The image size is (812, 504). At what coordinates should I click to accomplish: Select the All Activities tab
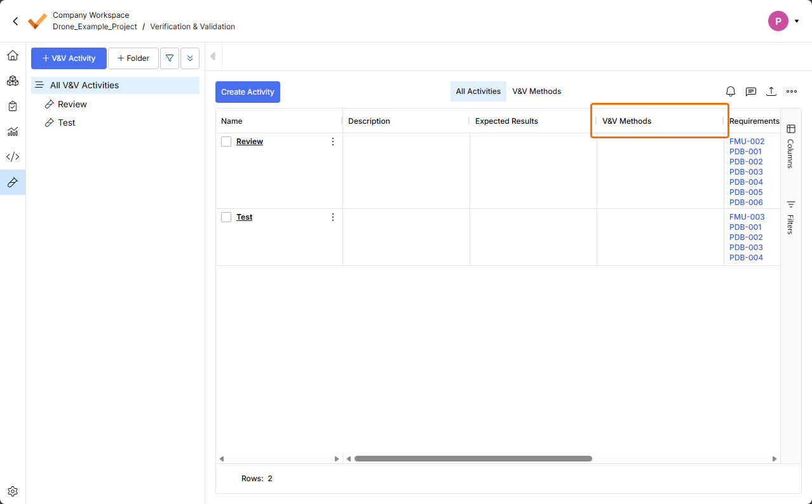click(x=478, y=91)
